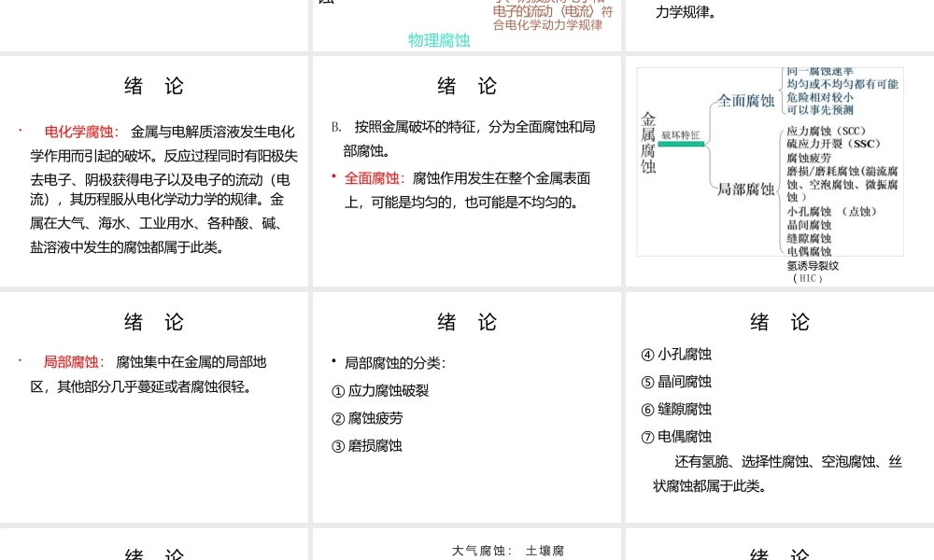Image resolution: width=934 pixels, height=560 pixels.
Task: Click list item ④ 小孔腐蚀
Action: (676, 354)
